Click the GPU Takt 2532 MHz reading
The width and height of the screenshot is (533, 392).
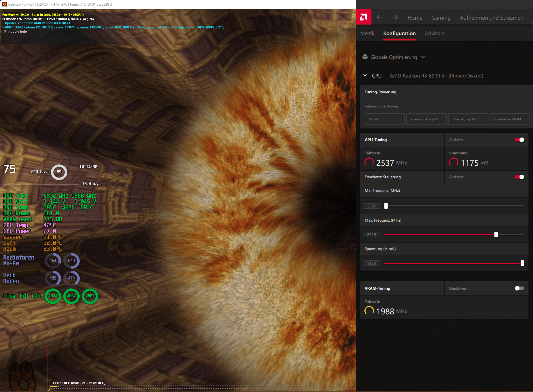click(36, 196)
